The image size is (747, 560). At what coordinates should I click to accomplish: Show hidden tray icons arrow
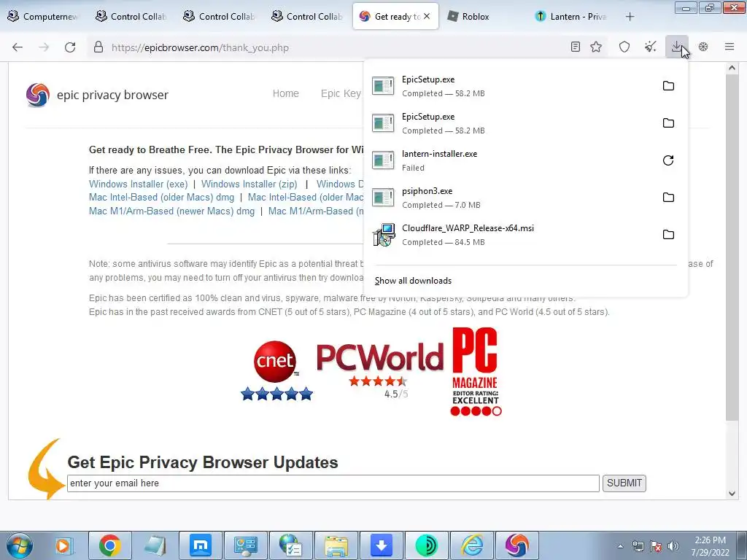coord(620,547)
